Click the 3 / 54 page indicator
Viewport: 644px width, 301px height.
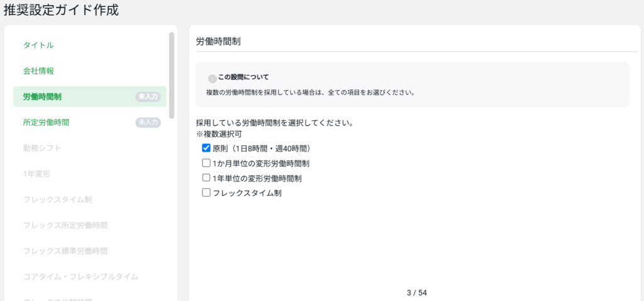point(416,293)
